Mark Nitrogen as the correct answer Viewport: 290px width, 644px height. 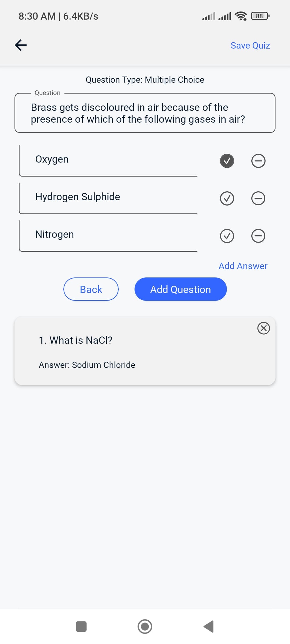pyautogui.click(x=227, y=236)
